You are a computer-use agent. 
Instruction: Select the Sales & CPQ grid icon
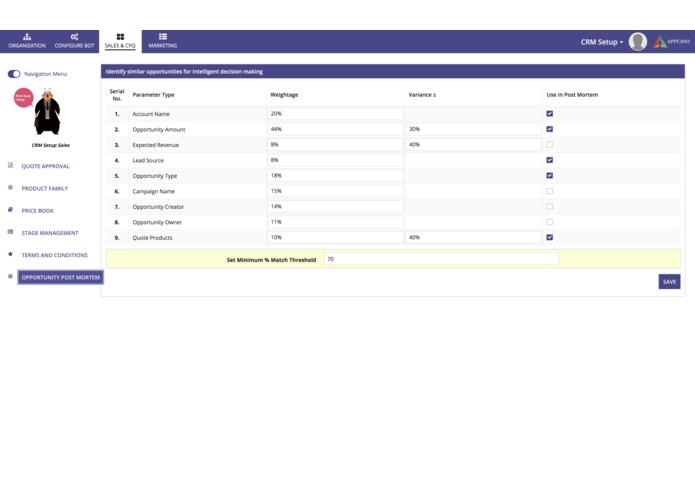coord(120,37)
